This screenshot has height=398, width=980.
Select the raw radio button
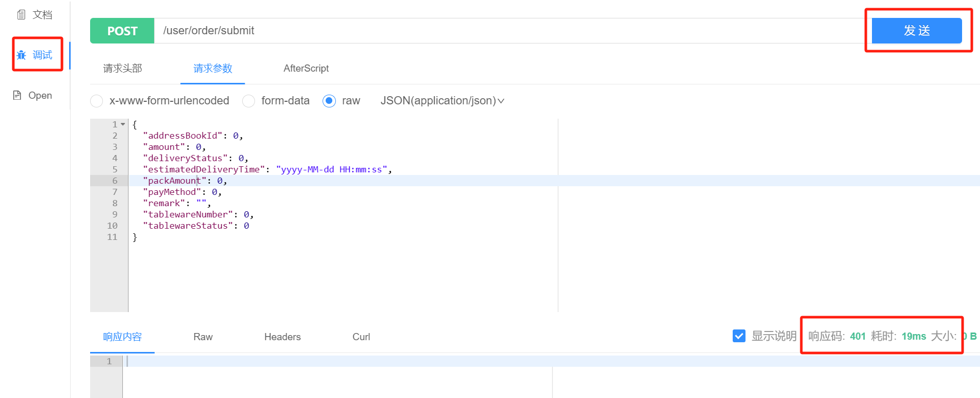click(329, 101)
